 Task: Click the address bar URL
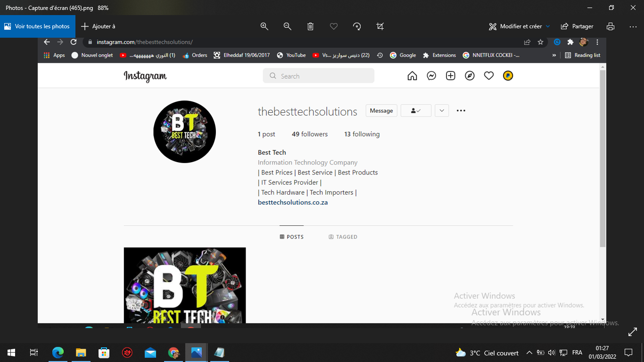(145, 42)
